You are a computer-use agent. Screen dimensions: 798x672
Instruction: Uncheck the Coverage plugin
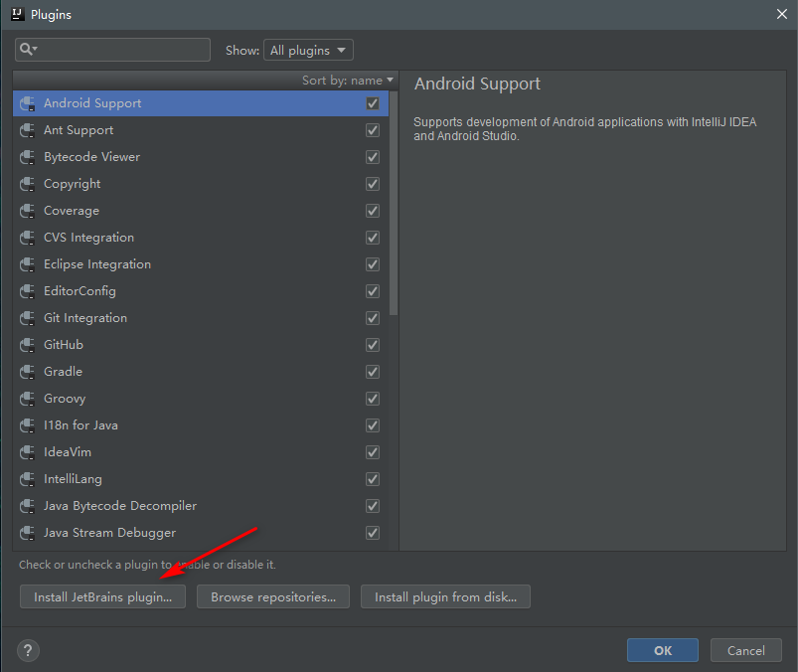click(373, 211)
